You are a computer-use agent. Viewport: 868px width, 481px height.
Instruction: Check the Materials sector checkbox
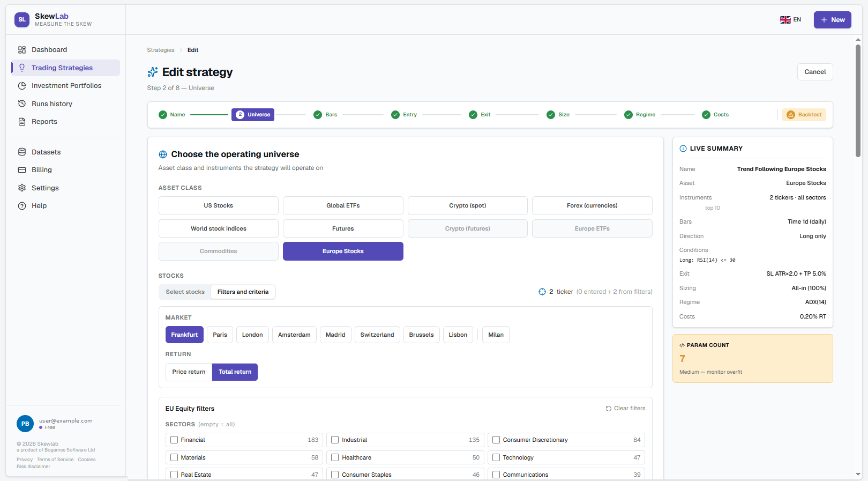pos(174,457)
